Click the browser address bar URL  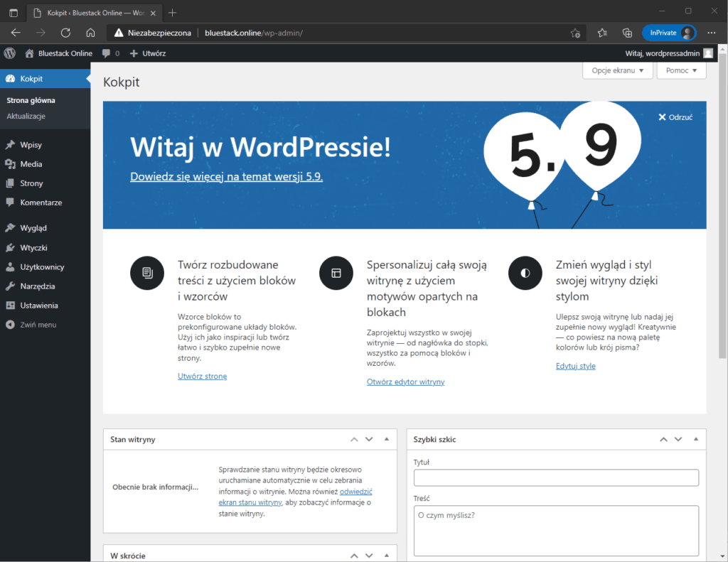(254, 33)
